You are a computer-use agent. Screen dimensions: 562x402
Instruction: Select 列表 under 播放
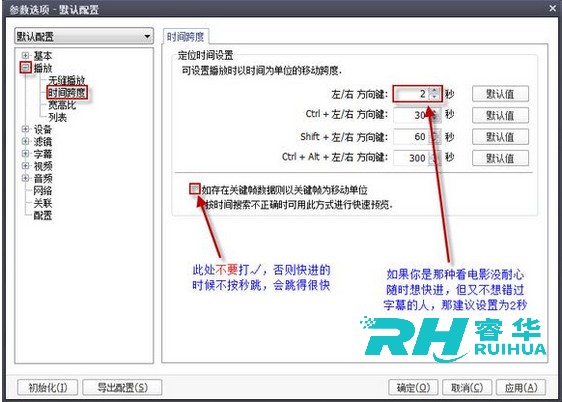coord(57,117)
